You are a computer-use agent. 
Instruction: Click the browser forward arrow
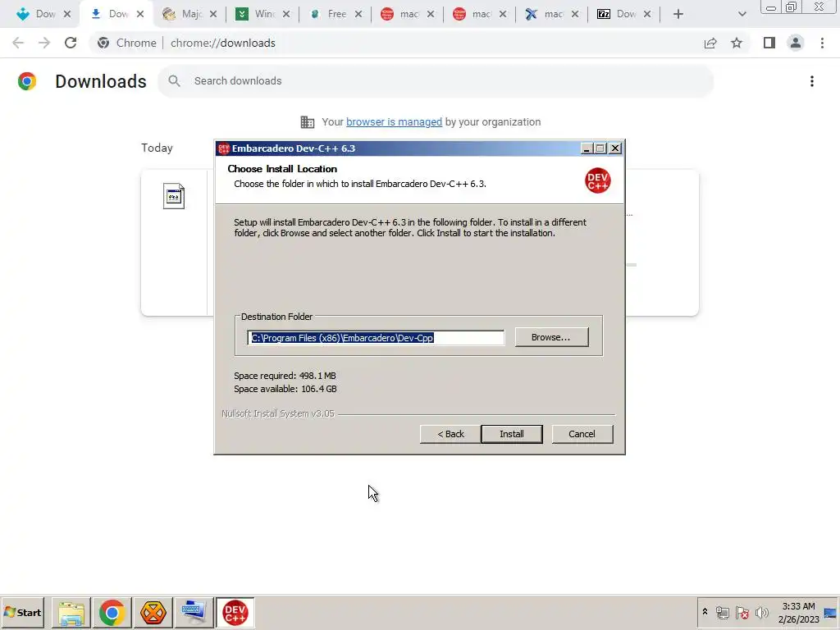(44, 43)
